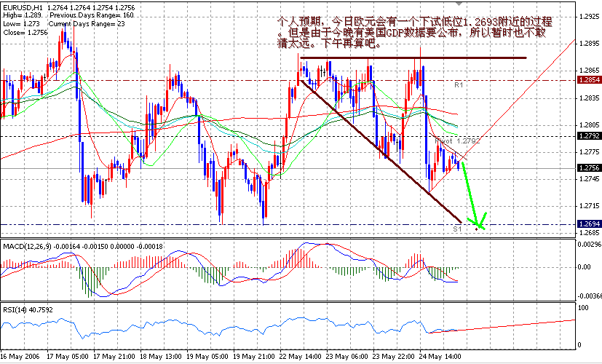Click 1.2895 on the price axis
602x364 pixels.
tap(590, 44)
